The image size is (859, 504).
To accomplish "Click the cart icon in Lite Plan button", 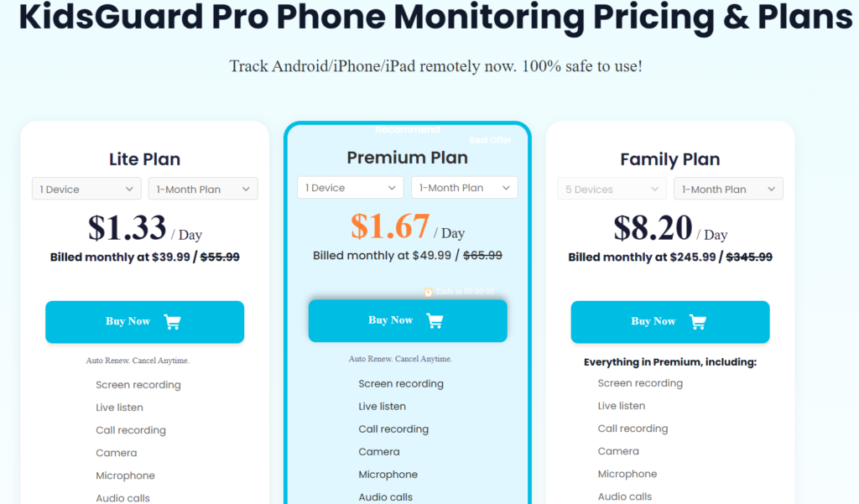I will 172,322.
